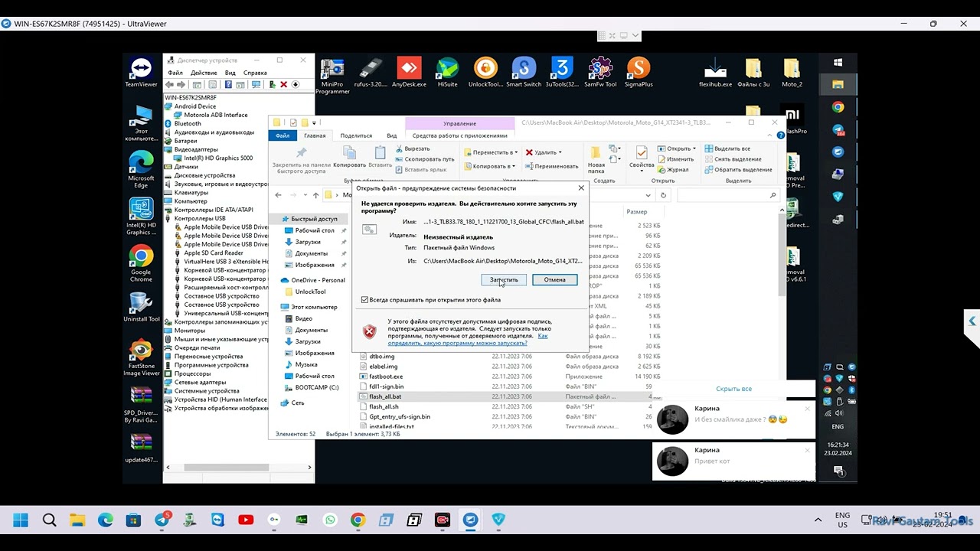Screen dimensions: 980x551
Task: Open Smart Switch desktop icon
Action: [524, 73]
